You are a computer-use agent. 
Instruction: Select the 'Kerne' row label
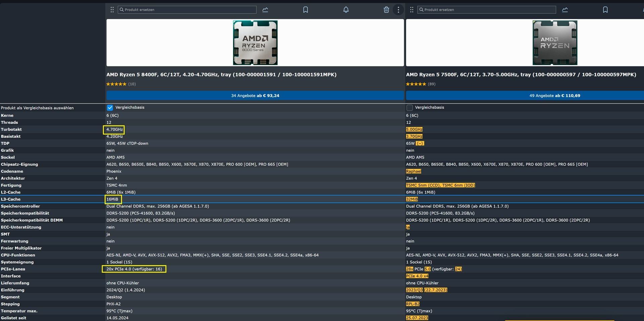coord(7,115)
